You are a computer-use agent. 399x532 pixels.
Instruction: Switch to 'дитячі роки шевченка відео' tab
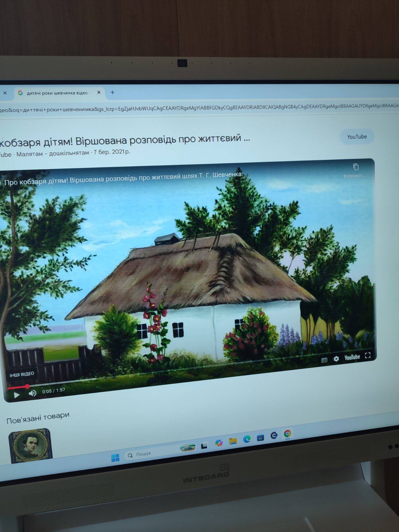pyautogui.click(x=57, y=93)
